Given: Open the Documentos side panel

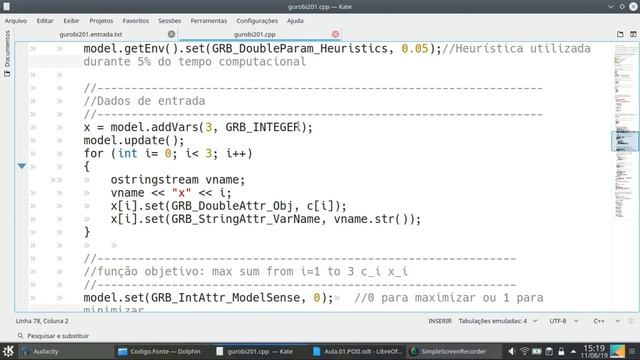Looking at the screenshot, I should 7,53.
